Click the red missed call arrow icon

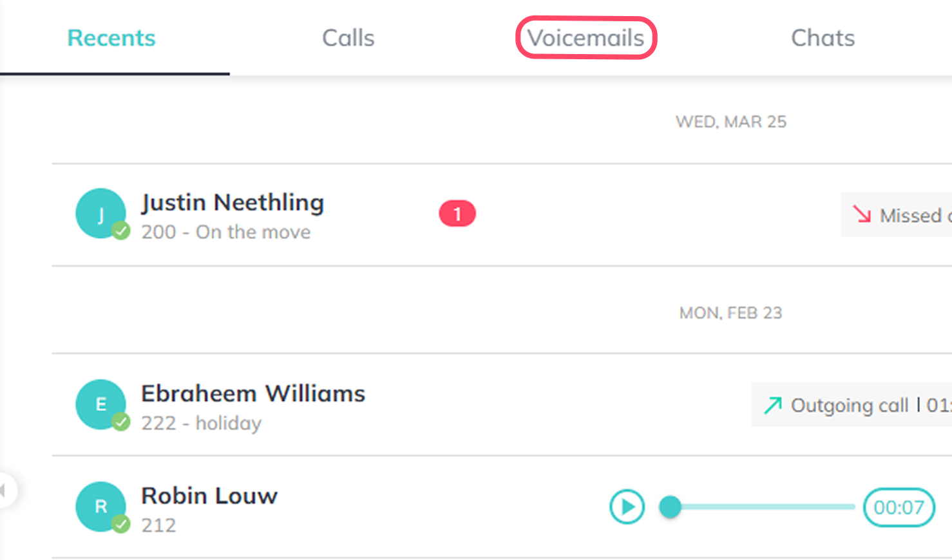[861, 214]
